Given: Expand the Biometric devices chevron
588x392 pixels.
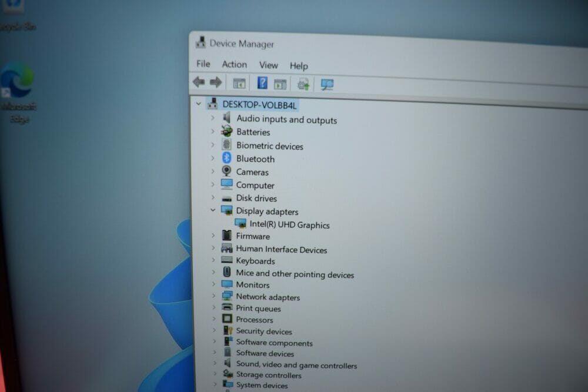Looking at the screenshot, I should point(213,145).
